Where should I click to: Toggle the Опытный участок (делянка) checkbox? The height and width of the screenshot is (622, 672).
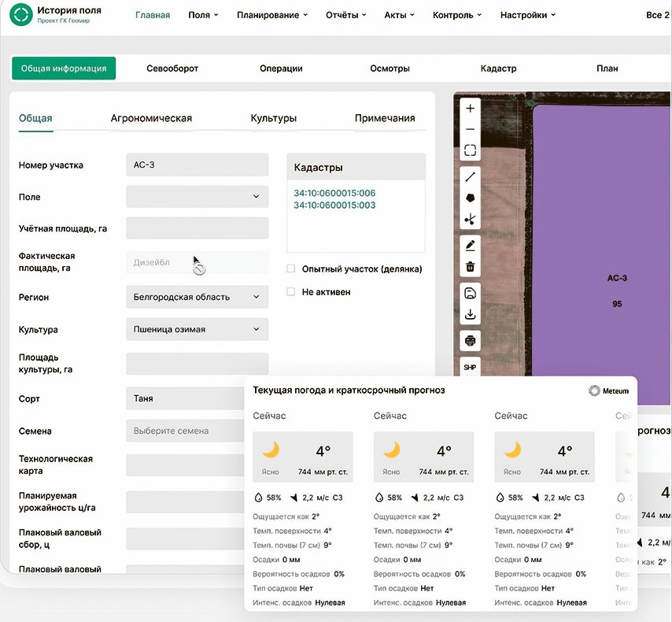(290, 268)
